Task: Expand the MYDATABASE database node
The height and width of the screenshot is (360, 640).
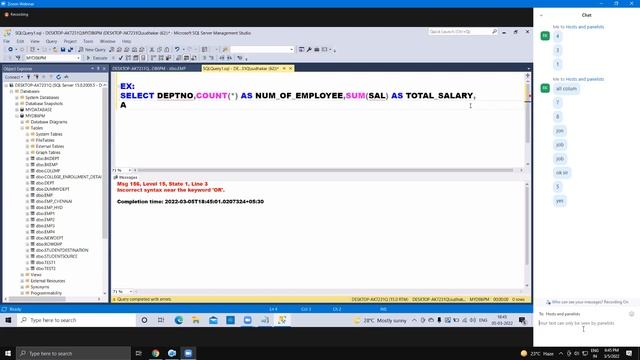Action: coord(17,110)
